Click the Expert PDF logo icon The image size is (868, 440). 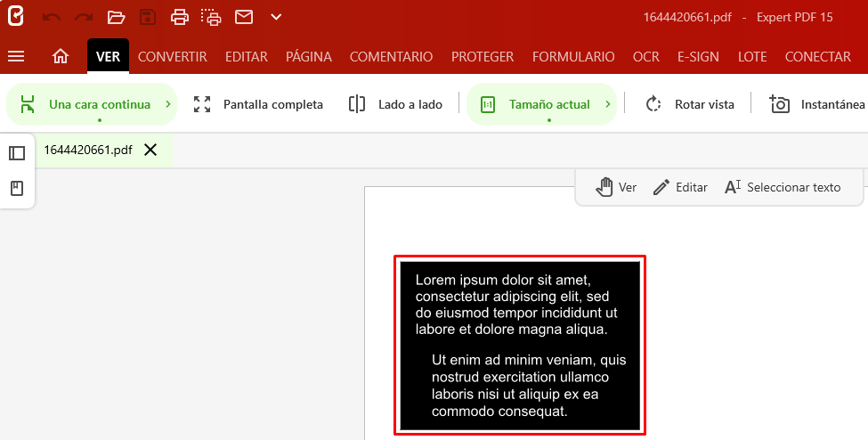coord(16,16)
